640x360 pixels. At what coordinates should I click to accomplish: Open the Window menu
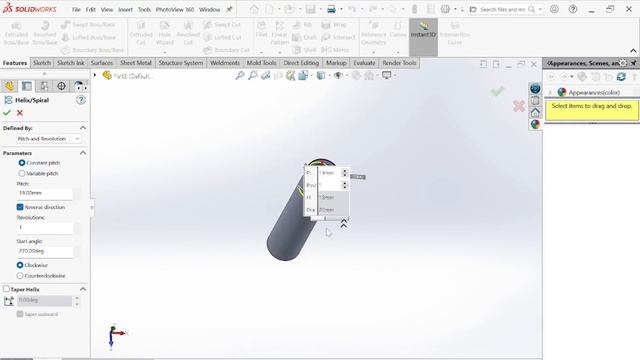coord(209,9)
